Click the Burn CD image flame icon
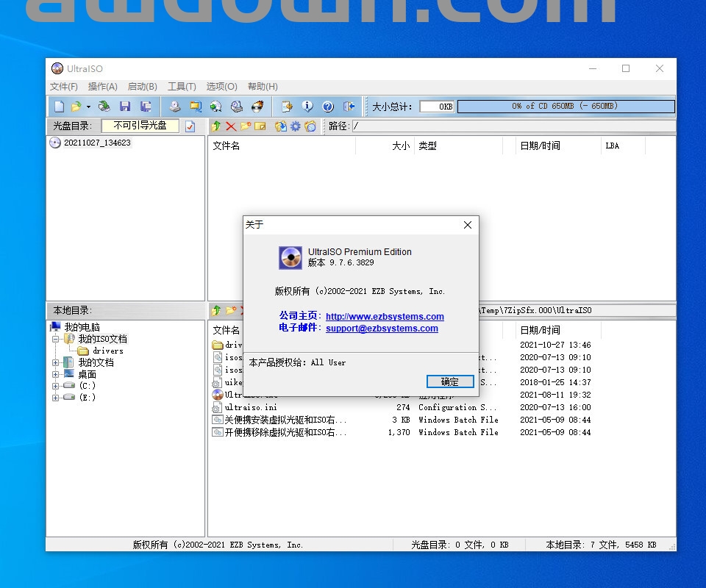The width and height of the screenshot is (706, 588). [257, 107]
